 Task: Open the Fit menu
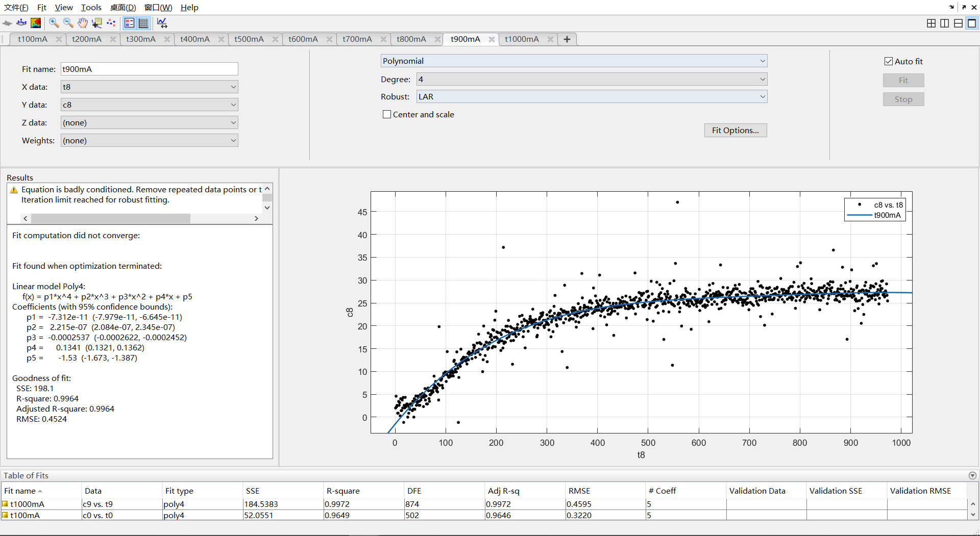[x=42, y=7]
